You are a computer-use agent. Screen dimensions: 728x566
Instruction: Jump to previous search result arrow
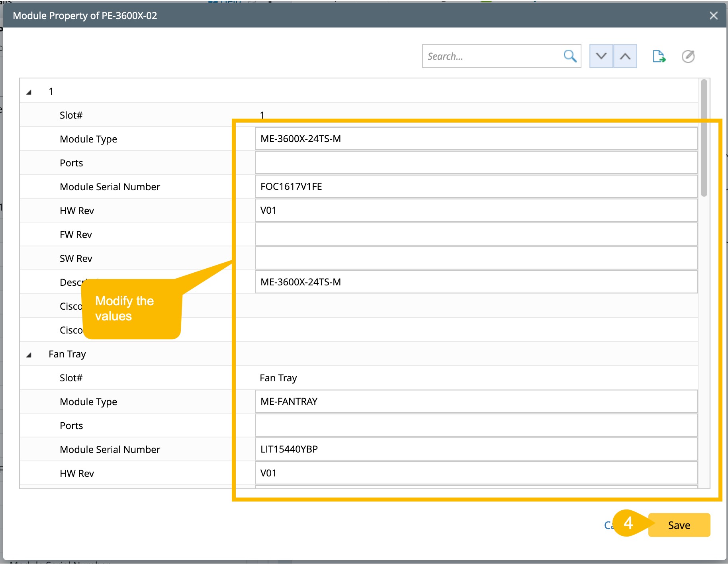tap(625, 56)
